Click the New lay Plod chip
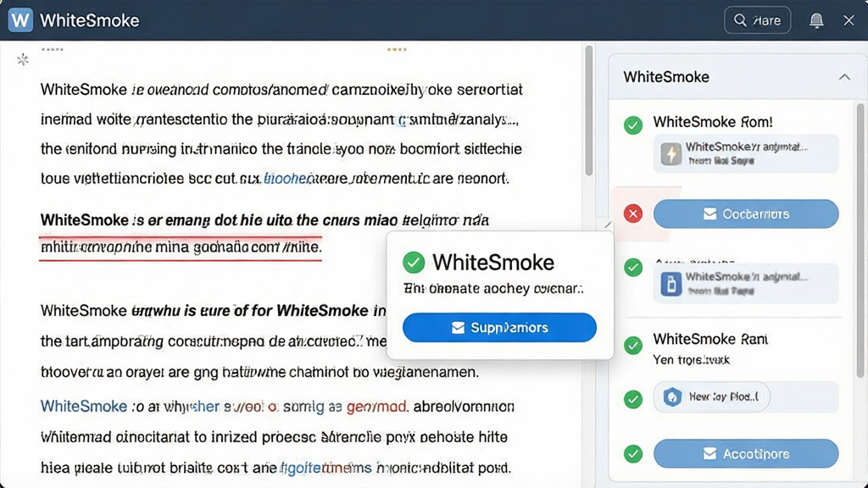868x488 pixels. coord(712,396)
